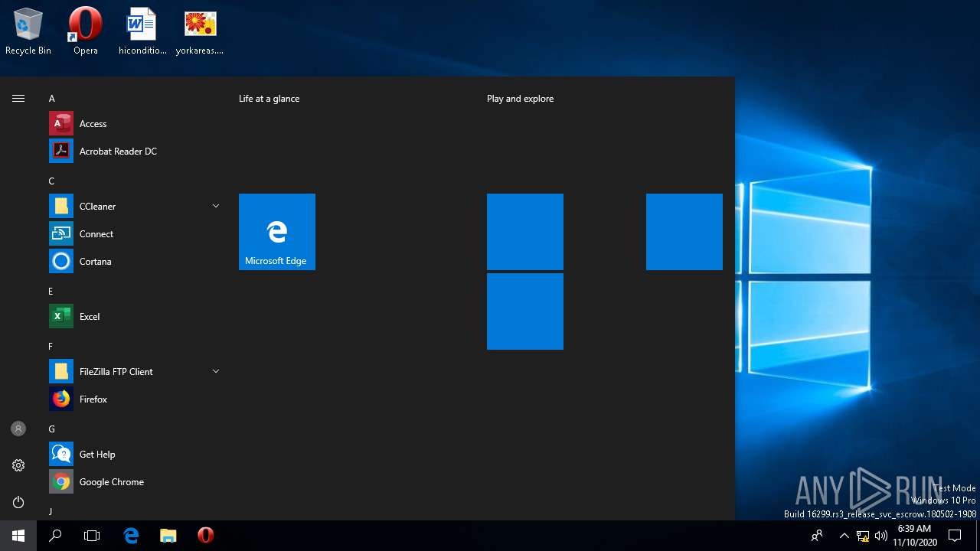Open the People icon in system tray
Screen dimensions: 980x551
coord(818,536)
